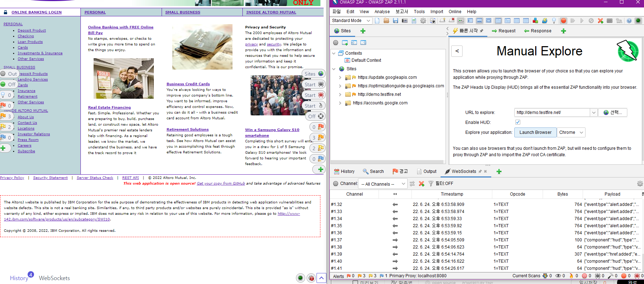Viewport: 644px width, 284px height.
Task: Toggle the HUD attack mode Off crosshair button
Action: pyautogui.click(x=316, y=116)
